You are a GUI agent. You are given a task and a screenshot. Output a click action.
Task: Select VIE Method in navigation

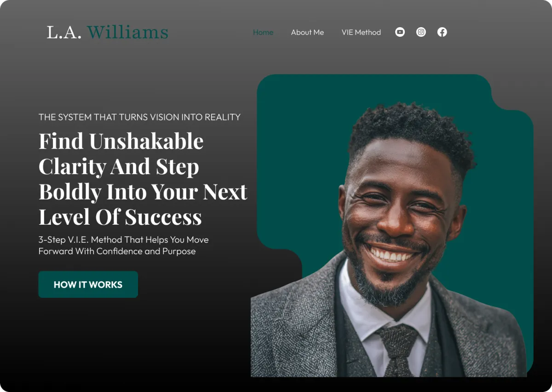[x=361, y=32]
